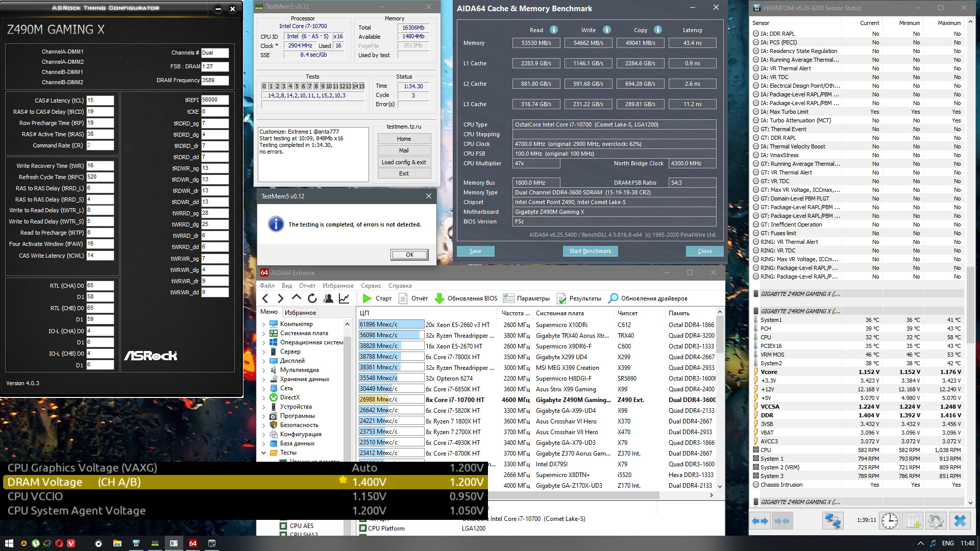Image resolution: width=980 pixels, height=551 pixels.
Task: Click HWiNFO settings gear icon
Action: tap(936, 521)
